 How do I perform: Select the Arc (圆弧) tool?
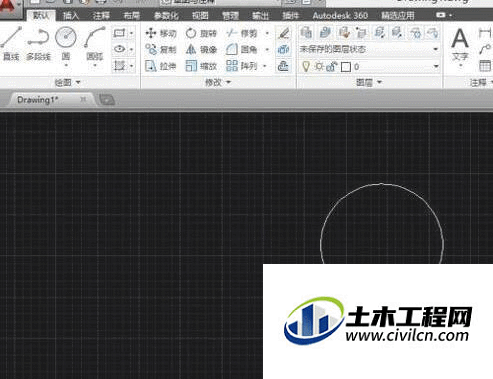94,43
